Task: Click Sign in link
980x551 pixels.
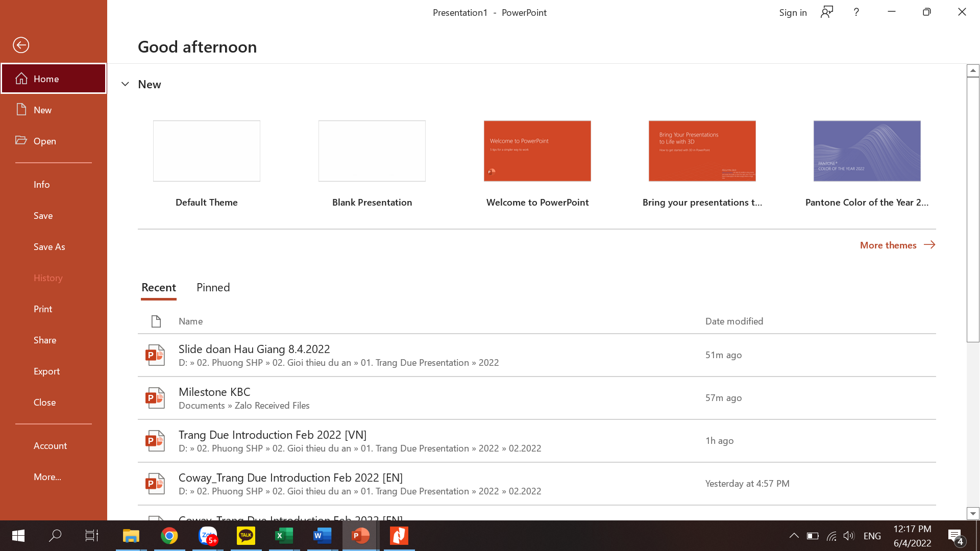Action: [x=793, y=12]
